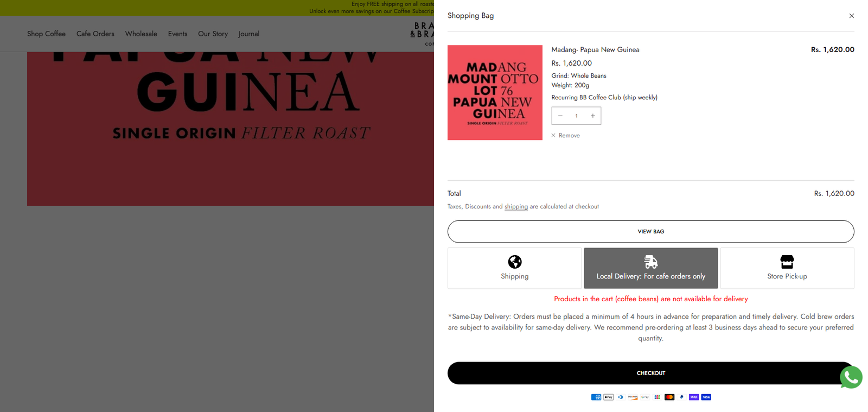
Task: Open Madang- Papua New Guinea product link
Action: click(595, 49)
